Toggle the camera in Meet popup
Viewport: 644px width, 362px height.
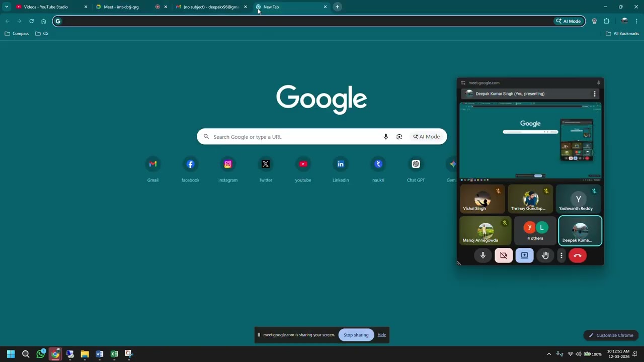pyautogui.click(x=504, y=255)
